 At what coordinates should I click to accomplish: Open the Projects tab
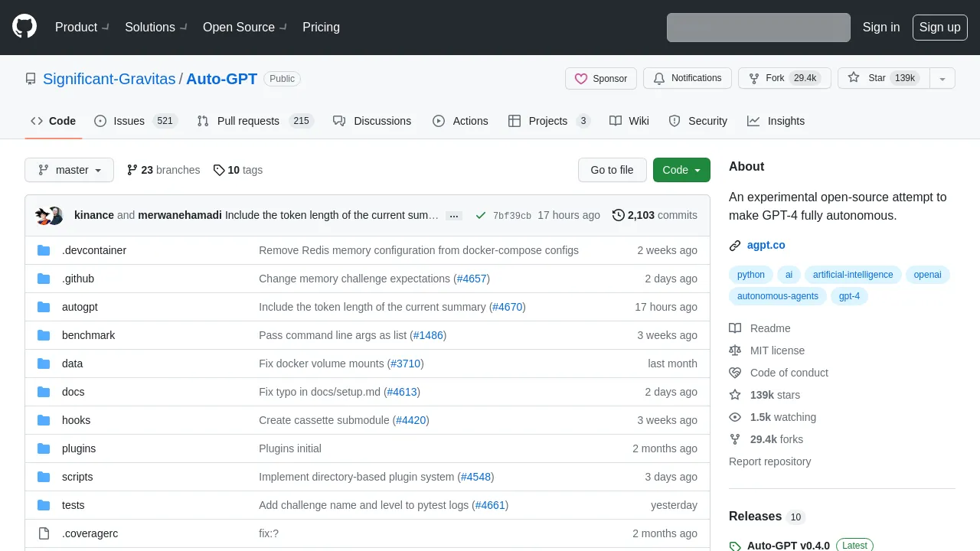(x=549, y=121)
